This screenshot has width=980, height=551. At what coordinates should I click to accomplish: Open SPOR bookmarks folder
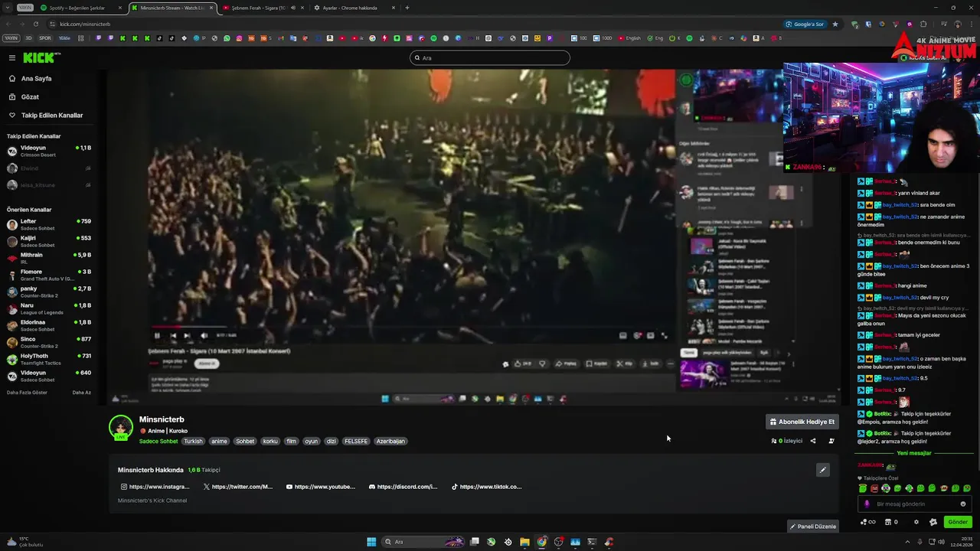[x=45, y=37]
